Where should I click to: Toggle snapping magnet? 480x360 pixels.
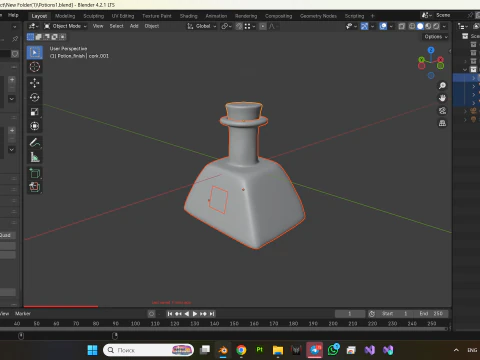click(239, 26)
